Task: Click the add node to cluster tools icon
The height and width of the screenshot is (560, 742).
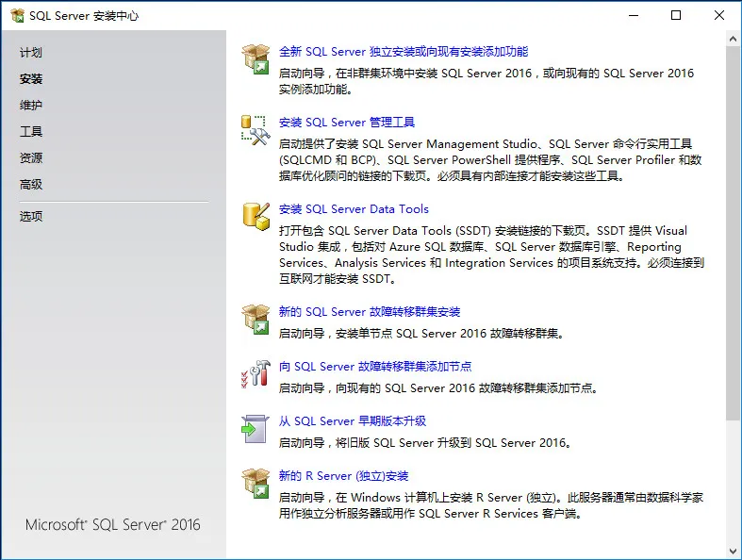Action: point(256,374)
